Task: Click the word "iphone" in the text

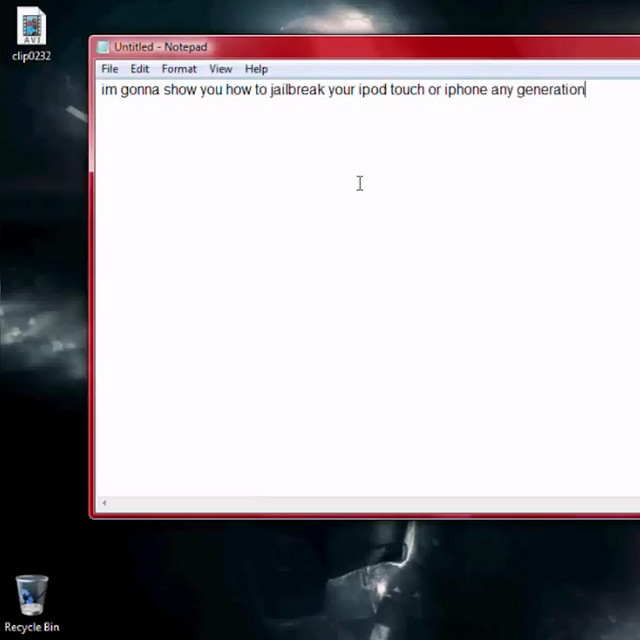Action: point(466,90)
